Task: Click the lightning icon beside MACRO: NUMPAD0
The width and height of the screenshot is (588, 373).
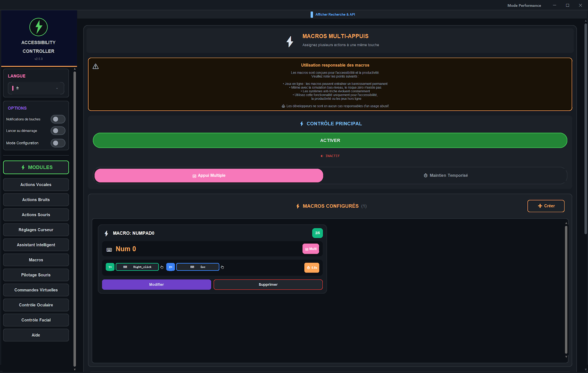Action: pos(106,233)
